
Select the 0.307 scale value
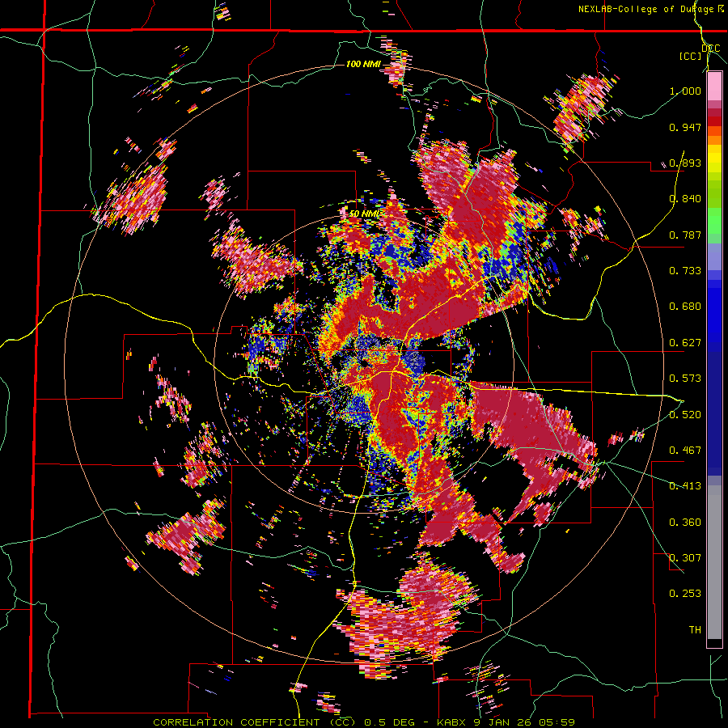(x=685, y=558)
